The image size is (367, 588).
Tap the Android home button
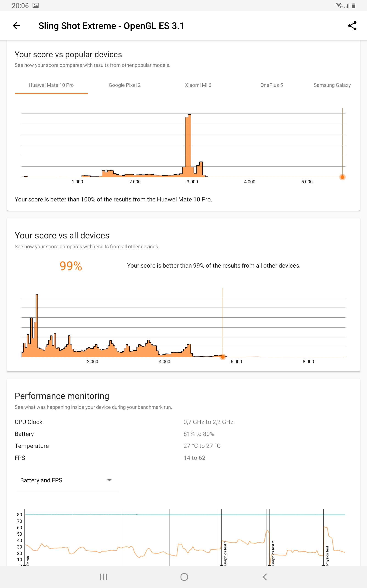click(184, 577)
